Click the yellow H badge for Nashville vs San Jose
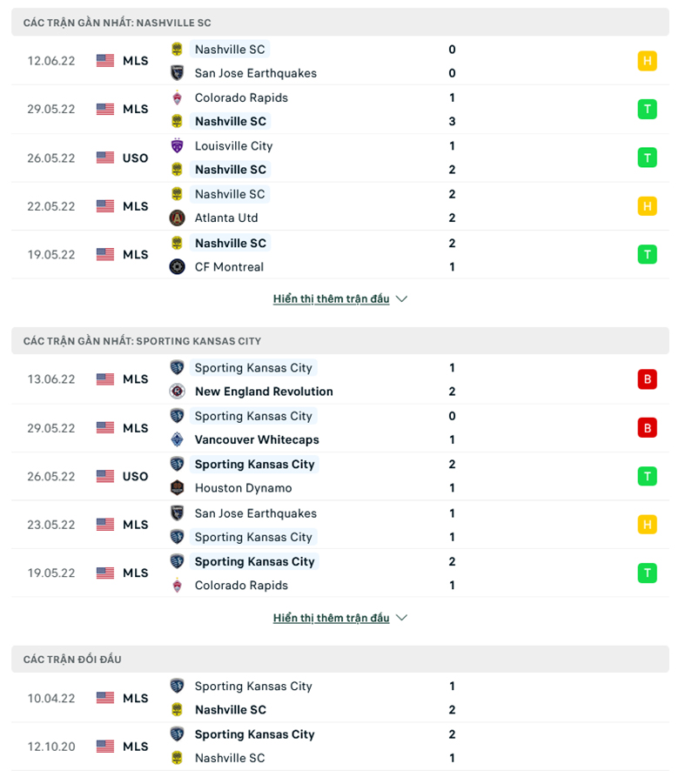 tap(647, 61)
